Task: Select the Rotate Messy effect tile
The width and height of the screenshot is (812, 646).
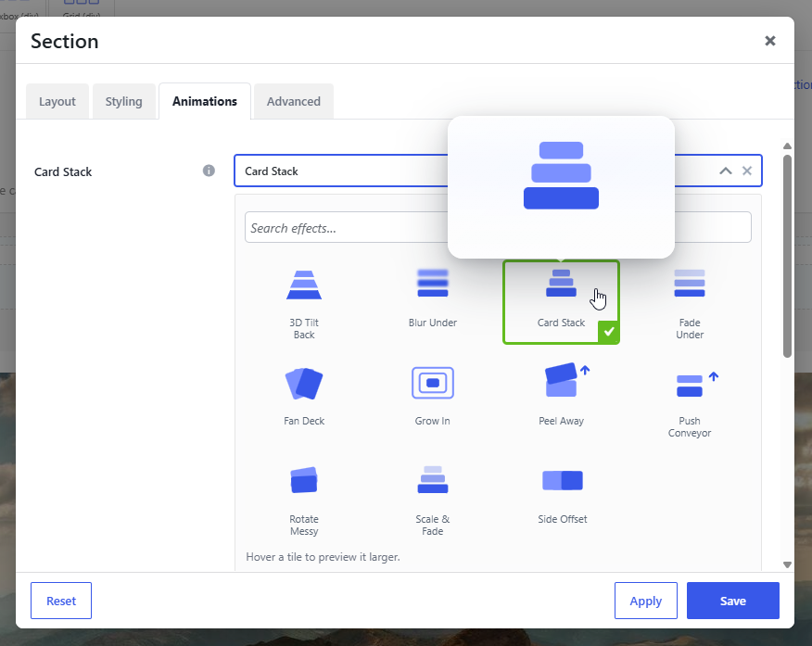Action: [304, 500]
